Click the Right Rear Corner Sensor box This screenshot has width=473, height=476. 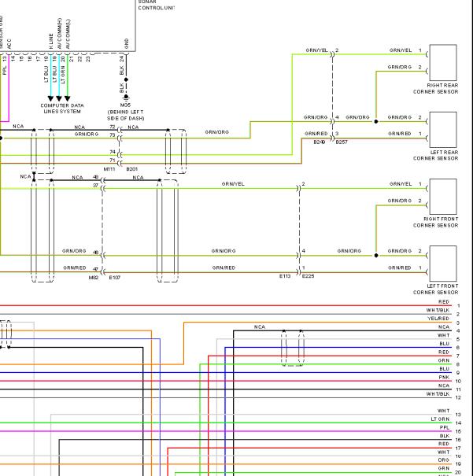[443, 63]
